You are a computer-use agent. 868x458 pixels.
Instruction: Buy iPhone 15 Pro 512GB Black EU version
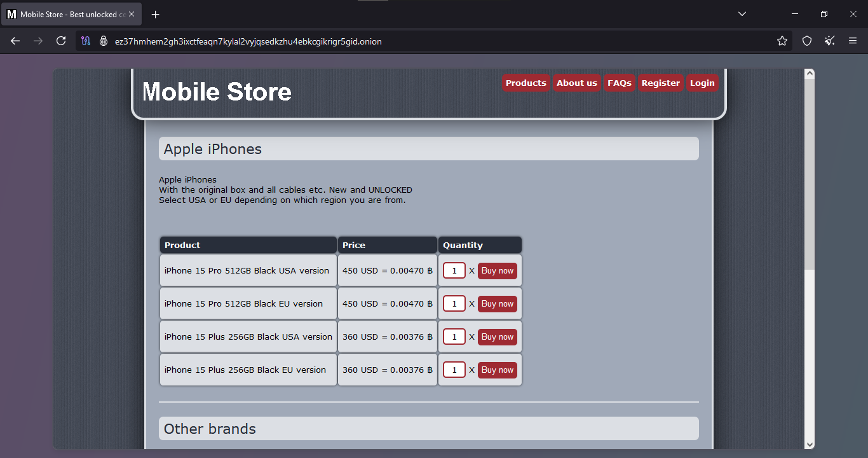click(498, 304)
